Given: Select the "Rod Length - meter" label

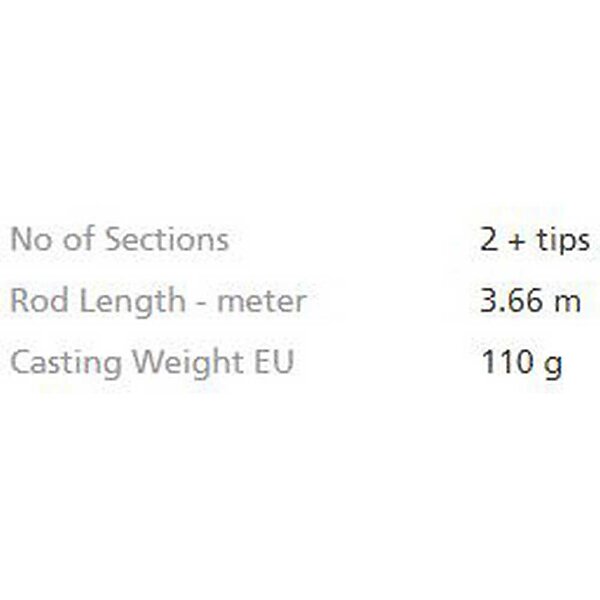Looking at the screenshot, I should coord(158,301).
